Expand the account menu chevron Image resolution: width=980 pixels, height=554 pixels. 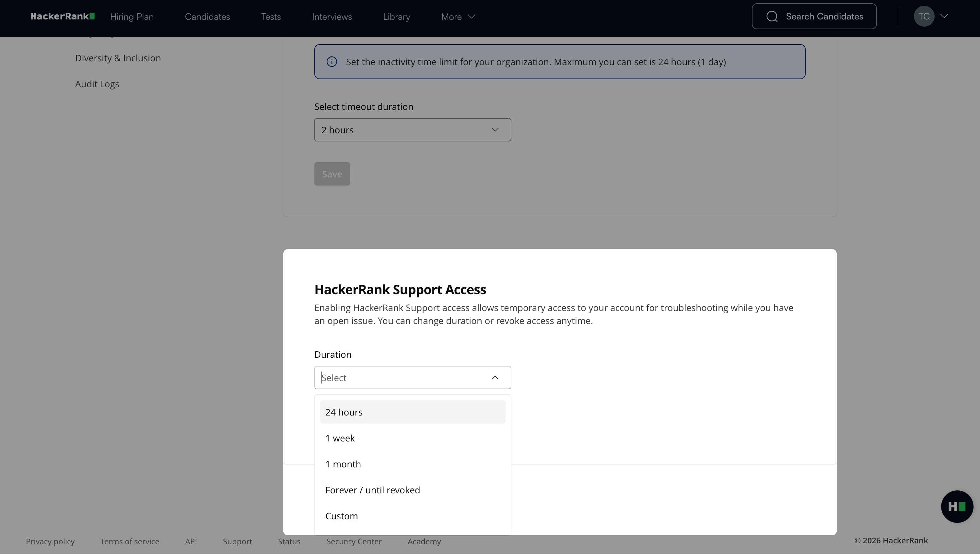(944, 16)
